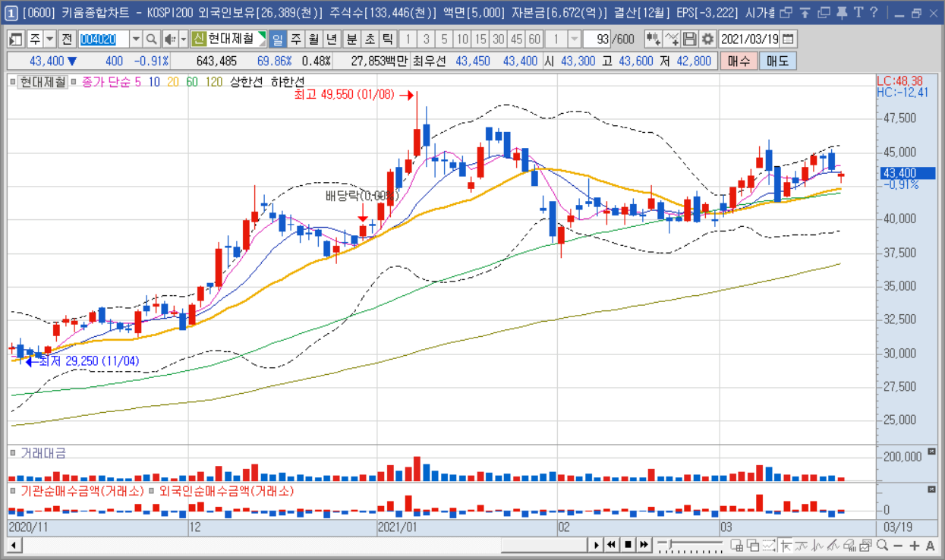Click the vertical line wave icon
The height and width of the screenshot is (560, 945).
(x=817, y=545)
